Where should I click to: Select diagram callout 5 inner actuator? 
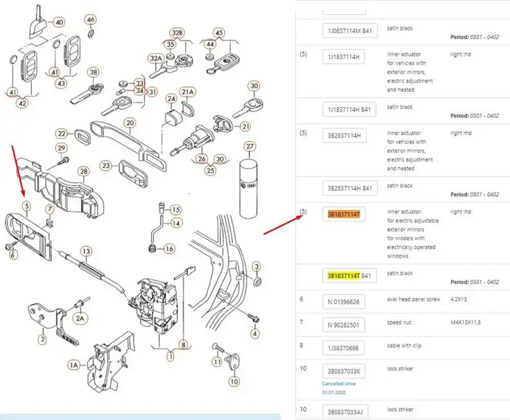27,206
